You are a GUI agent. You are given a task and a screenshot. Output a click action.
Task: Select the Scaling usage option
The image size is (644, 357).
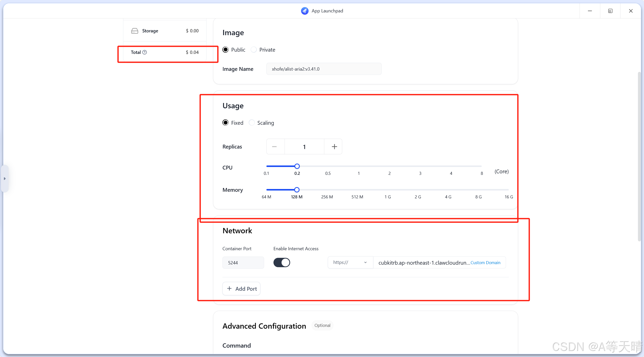click(252, 123)
